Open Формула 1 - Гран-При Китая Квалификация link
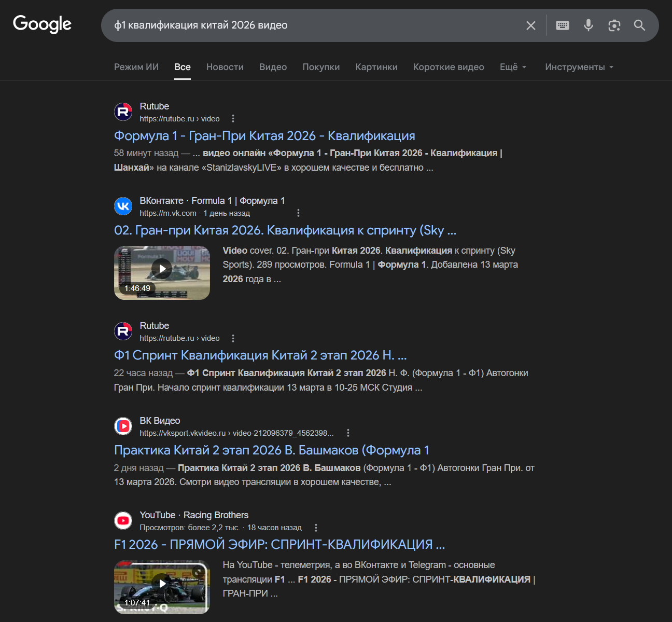The image size is (672, 622). pos(264,136)
